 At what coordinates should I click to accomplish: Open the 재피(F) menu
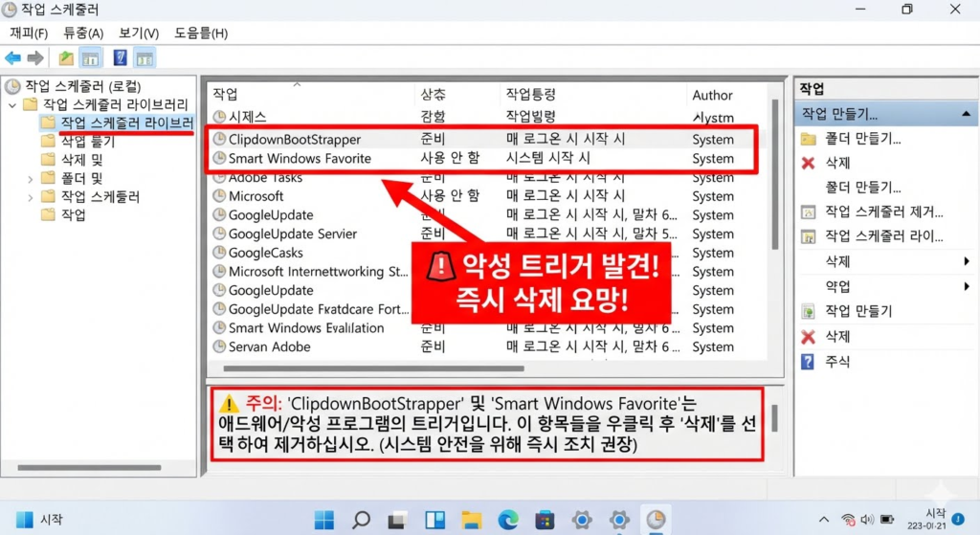click(29, 33)
